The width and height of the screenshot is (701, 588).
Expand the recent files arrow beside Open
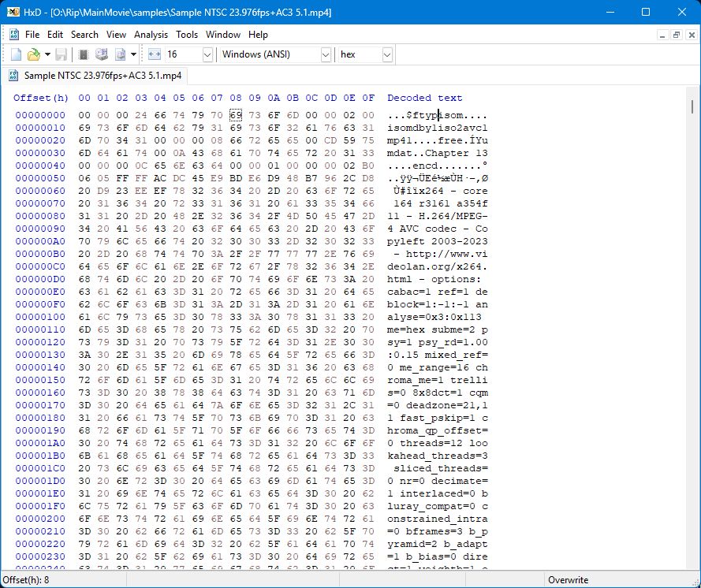(47, 54)
